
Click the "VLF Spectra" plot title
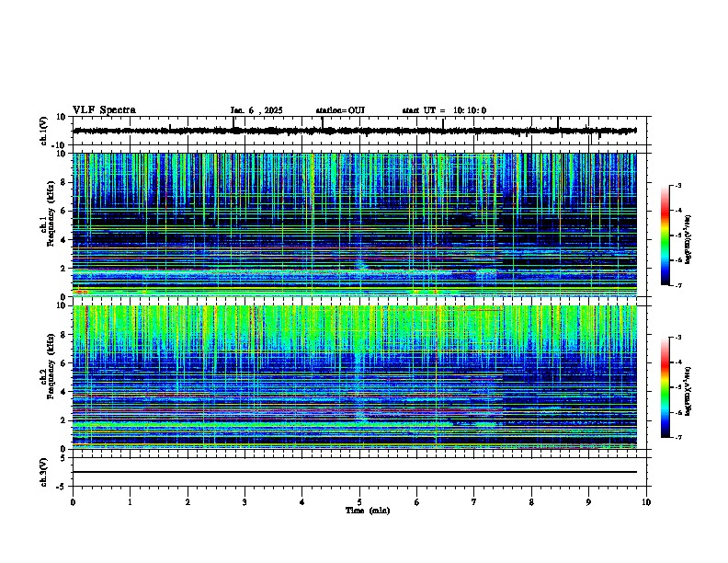[104, 110]
